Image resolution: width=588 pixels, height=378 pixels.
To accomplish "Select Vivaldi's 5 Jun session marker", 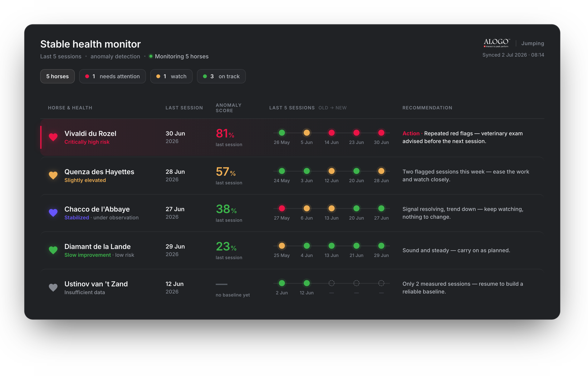I will coord(307,133).
